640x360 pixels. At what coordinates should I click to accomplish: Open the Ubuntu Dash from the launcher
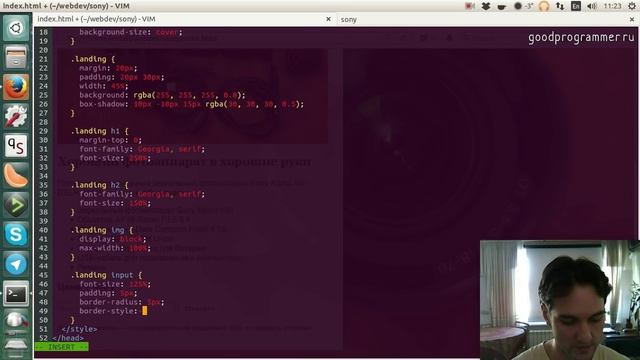click(16, 28)
